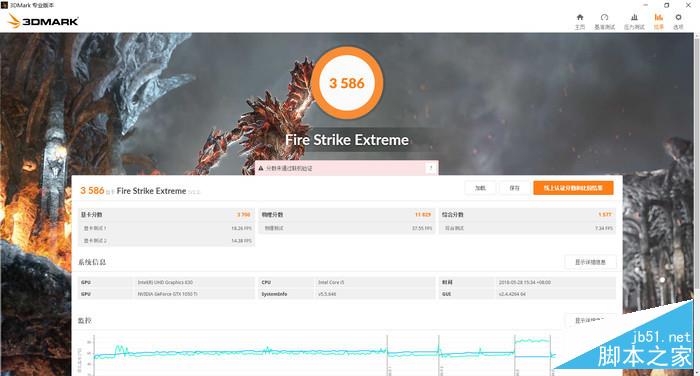This screenshot has height=376, width=700.
Task: Click the 保存 (Save) button
Action: (514, 188)
